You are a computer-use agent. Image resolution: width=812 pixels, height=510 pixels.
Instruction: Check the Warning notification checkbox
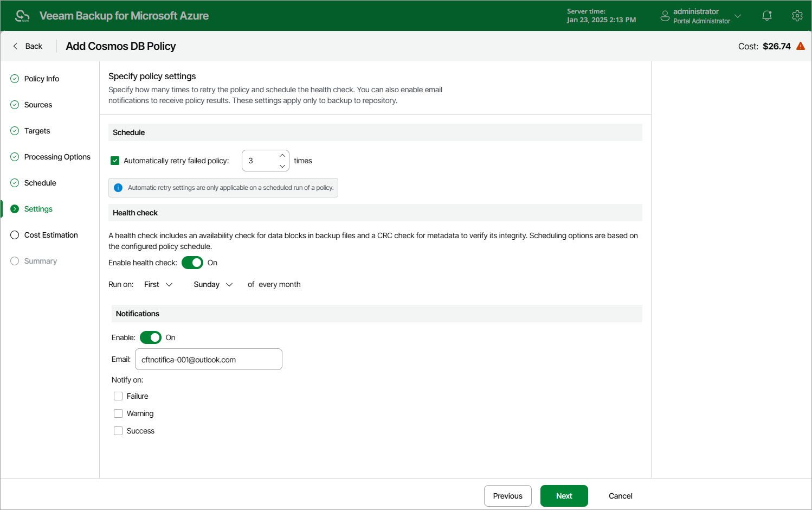[x=118, y=413]
